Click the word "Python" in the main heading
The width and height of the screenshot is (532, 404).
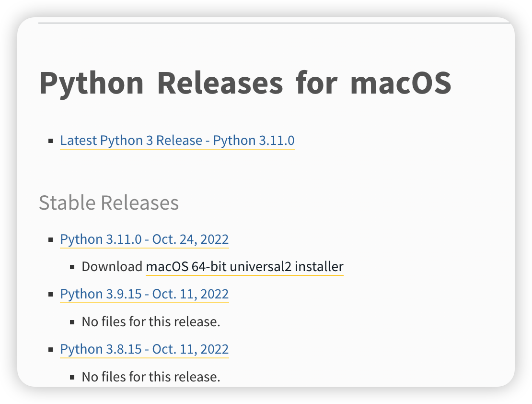[x=92, y=82]
